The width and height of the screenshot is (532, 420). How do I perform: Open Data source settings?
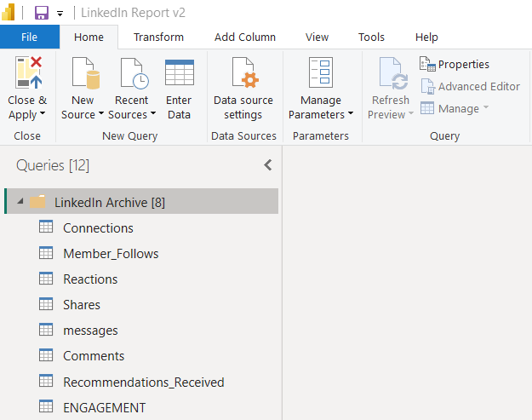[243, 88]
